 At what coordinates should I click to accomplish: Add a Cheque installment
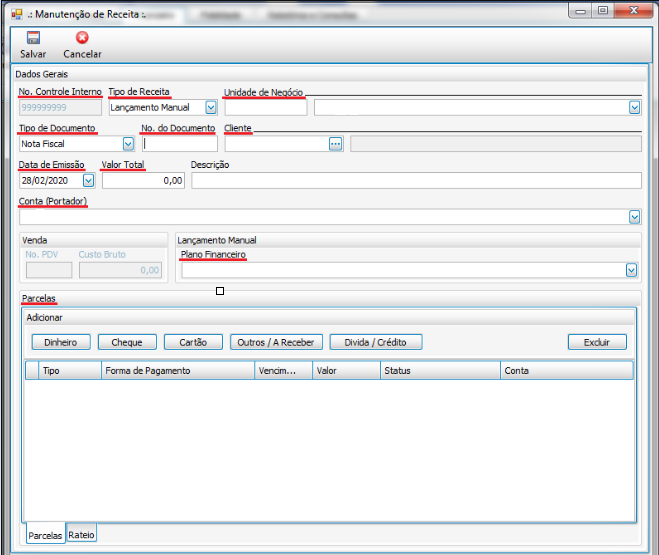coord(127,342)
